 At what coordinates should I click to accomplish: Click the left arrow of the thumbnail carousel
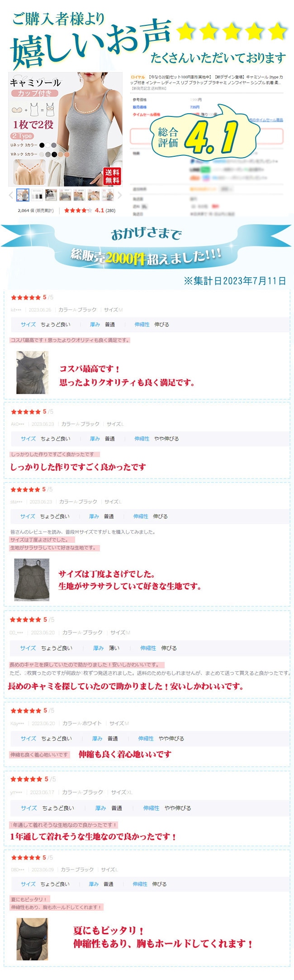[11, 195]
